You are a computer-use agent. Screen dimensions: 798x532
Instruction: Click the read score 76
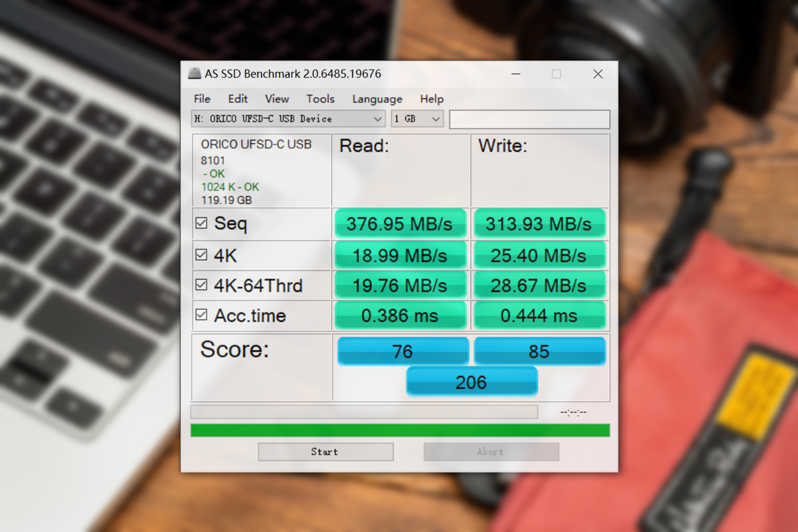(x=403, y=351)
